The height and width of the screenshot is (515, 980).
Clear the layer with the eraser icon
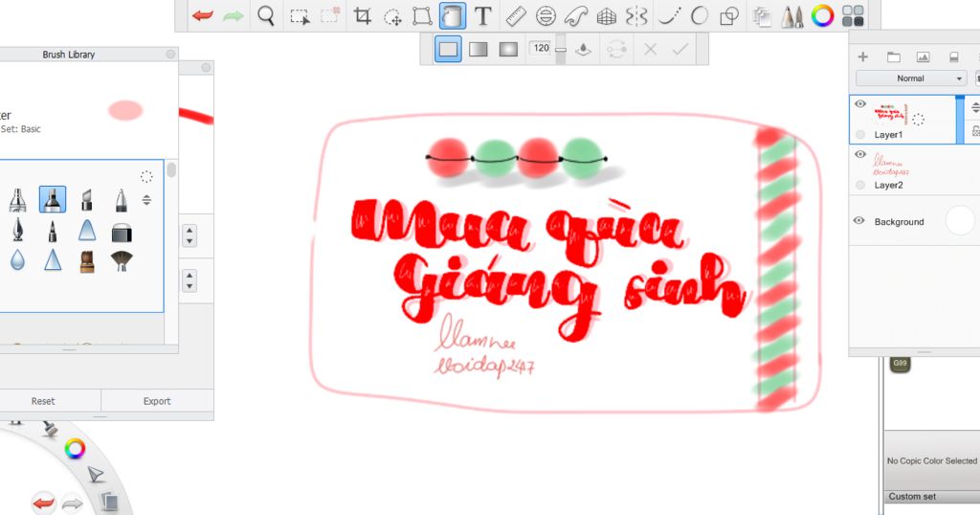[x=954, y=56]
